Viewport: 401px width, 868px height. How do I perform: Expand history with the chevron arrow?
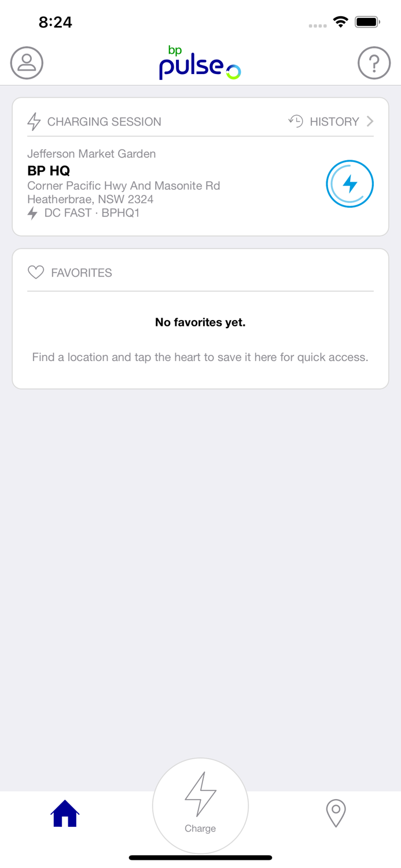(x=370, y=121)
